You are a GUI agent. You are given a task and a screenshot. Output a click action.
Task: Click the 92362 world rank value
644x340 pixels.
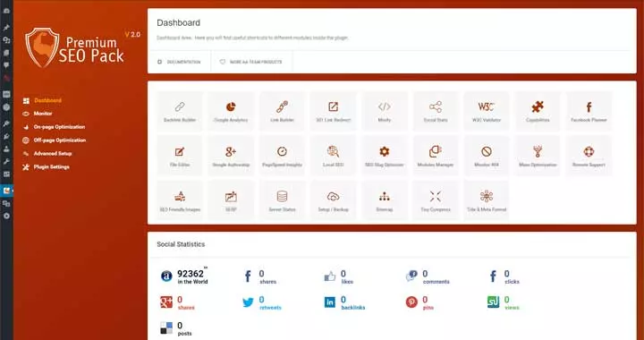pos(191,274)
